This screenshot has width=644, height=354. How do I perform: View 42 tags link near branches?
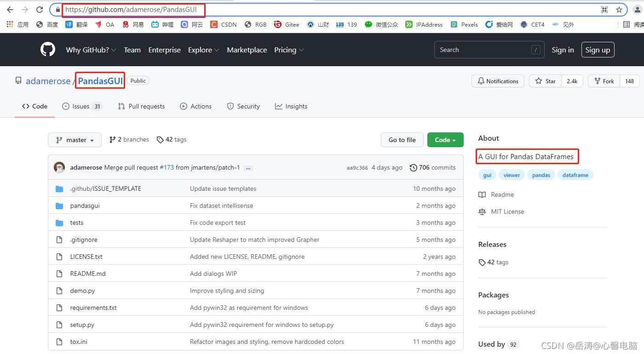(x=172, y=139)
